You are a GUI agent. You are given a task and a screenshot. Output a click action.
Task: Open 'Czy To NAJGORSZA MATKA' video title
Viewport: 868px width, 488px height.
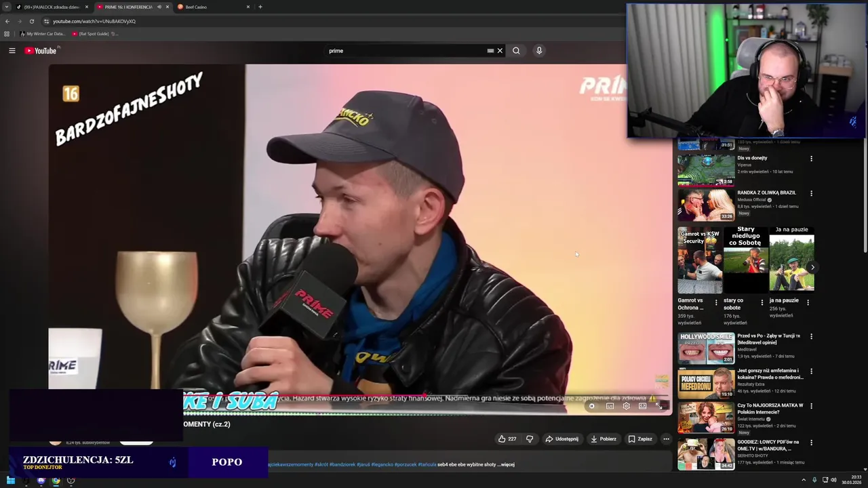coord(770,409)
